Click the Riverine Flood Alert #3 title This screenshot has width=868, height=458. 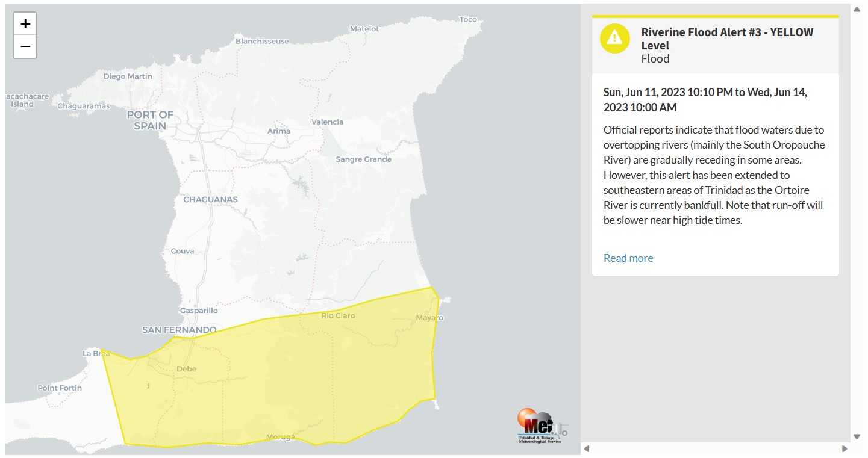(727, 39)
